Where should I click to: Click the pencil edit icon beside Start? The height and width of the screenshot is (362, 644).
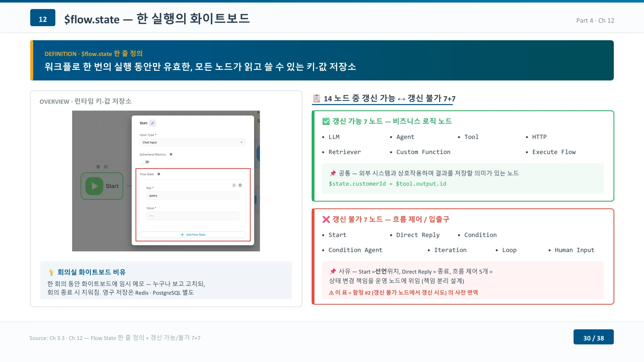click(x=152, y=123)
